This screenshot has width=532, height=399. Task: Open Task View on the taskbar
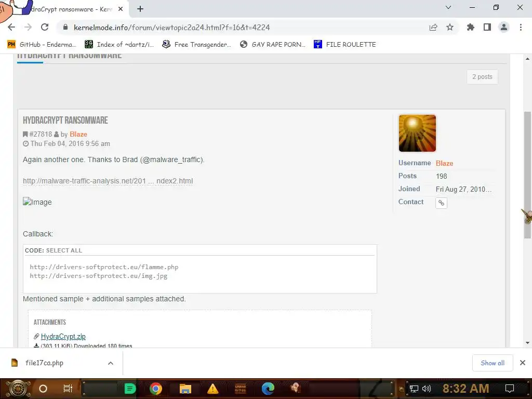click(68, 389)
